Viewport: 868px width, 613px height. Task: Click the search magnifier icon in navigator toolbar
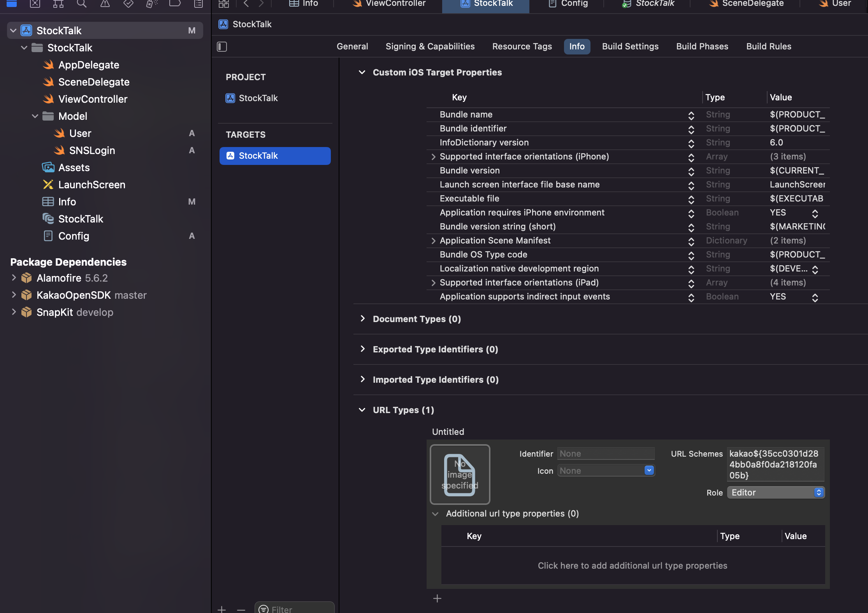[x=82, y=4]
